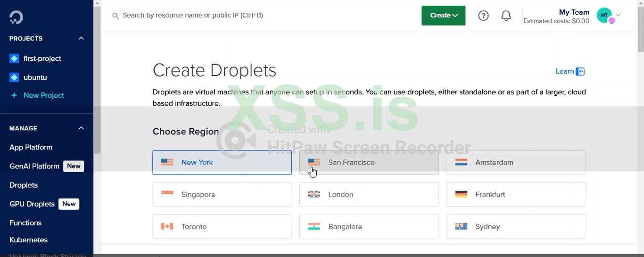Click the US flag on New York

pyautogui.click(x=167, y=162)
